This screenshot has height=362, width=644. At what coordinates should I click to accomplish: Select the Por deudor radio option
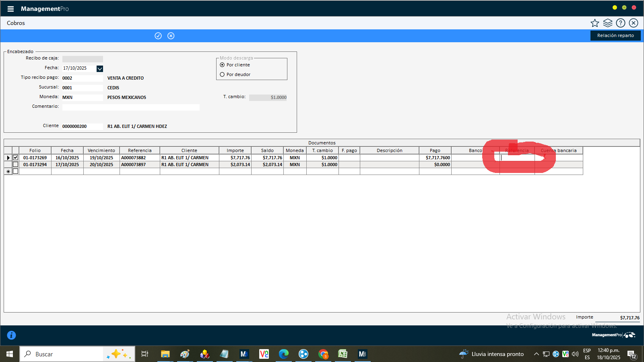222,74
